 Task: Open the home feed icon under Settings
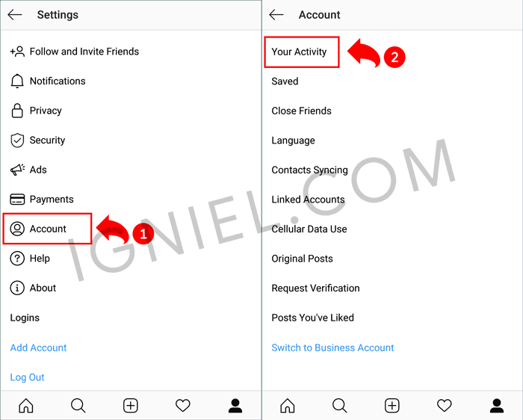click(x=26, y=406)
